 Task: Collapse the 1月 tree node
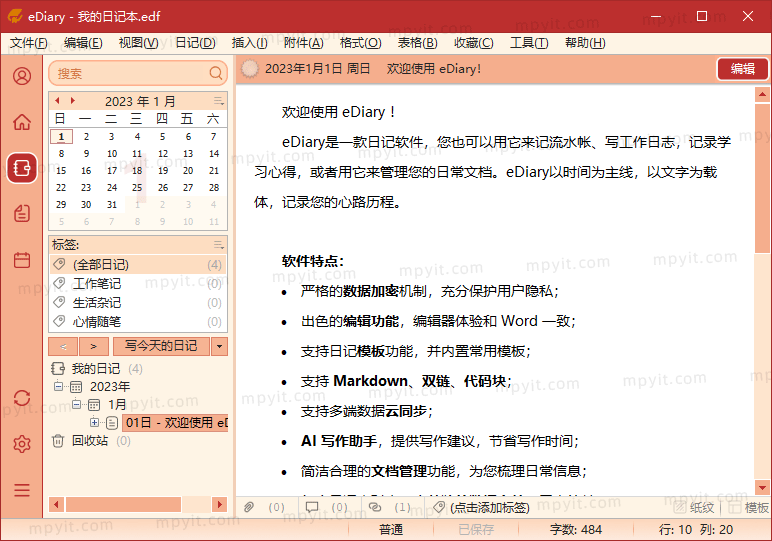click(x=76, y=404)
